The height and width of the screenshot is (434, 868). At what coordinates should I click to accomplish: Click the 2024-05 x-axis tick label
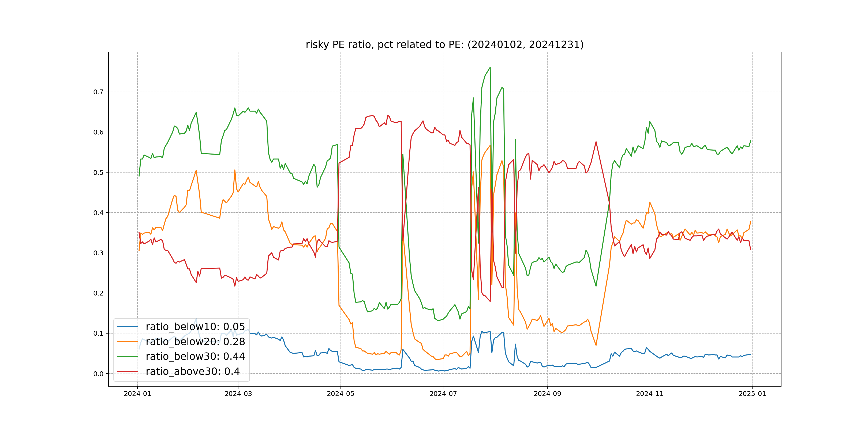coord(341,394)
